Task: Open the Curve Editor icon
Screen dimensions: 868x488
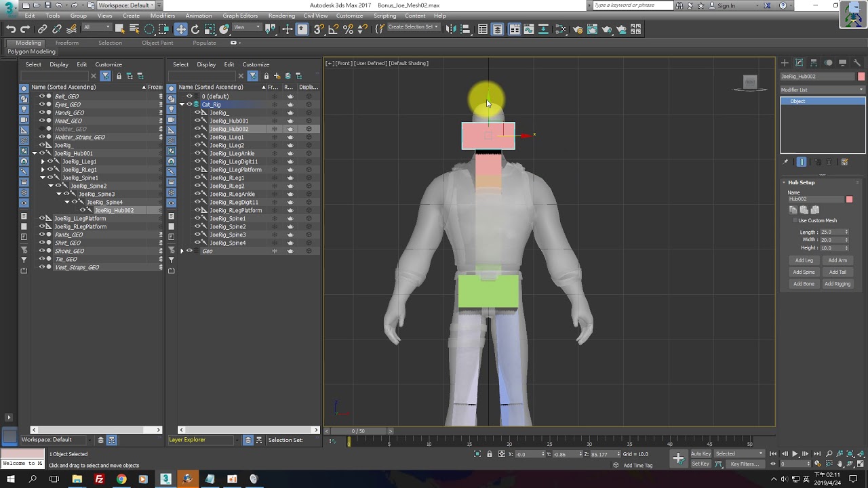Action: coord(529,29)
